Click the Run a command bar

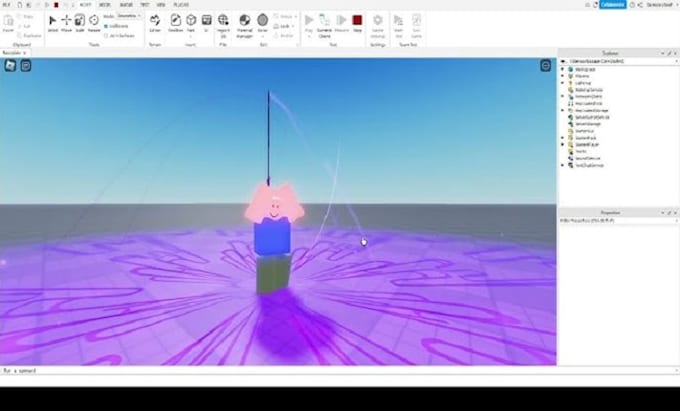pyautogui.click(x=338, y=371)
